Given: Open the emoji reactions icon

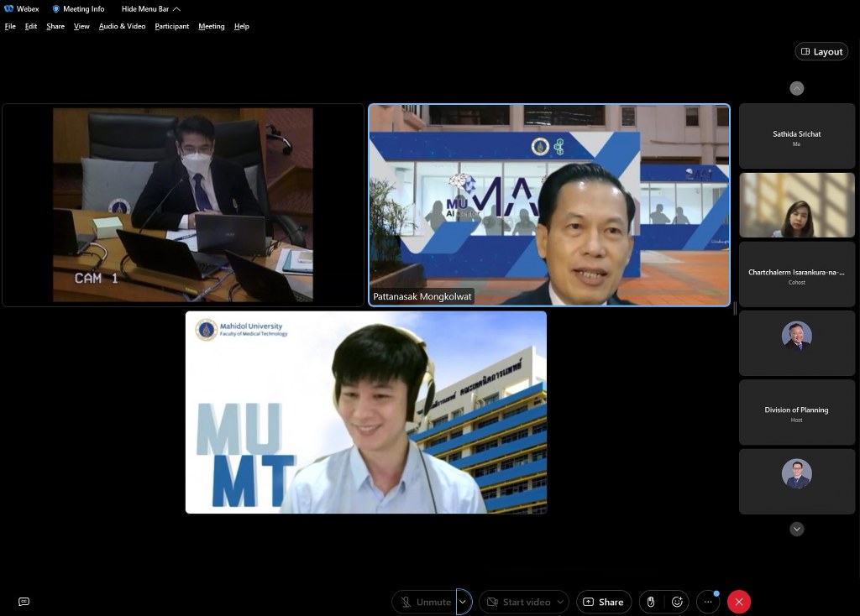Looking at the screenshot, I should coord(677,602).
